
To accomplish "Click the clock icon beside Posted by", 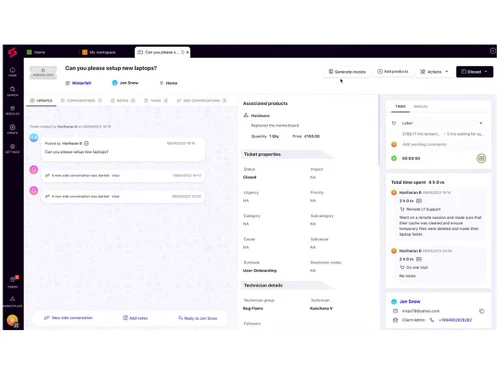I will tap(86, 143).
